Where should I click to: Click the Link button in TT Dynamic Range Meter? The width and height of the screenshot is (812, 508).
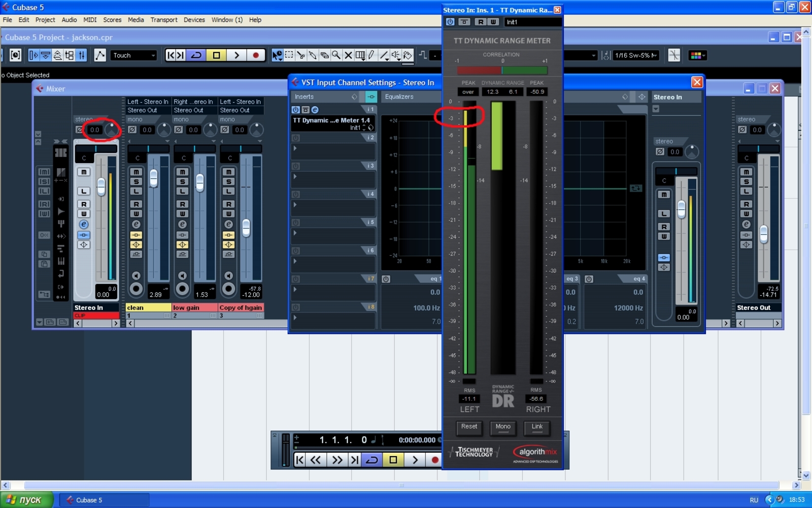click(537, 428)
